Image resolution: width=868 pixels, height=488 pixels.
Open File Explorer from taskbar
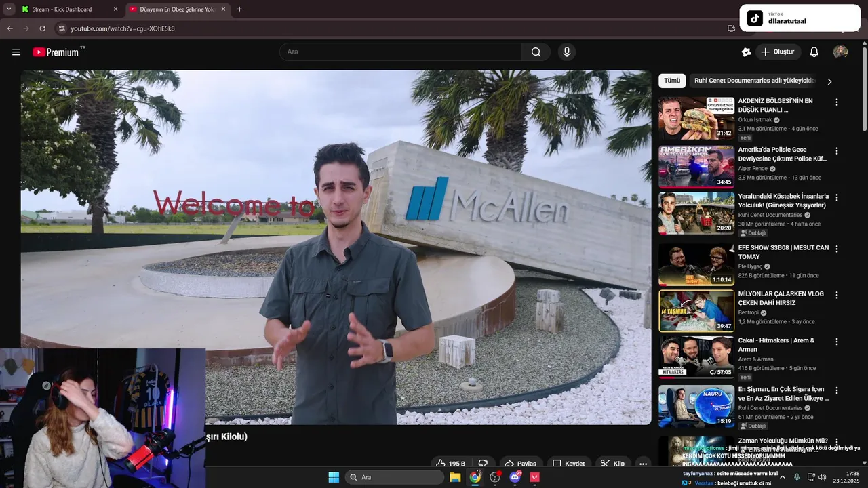pos(455,477)
